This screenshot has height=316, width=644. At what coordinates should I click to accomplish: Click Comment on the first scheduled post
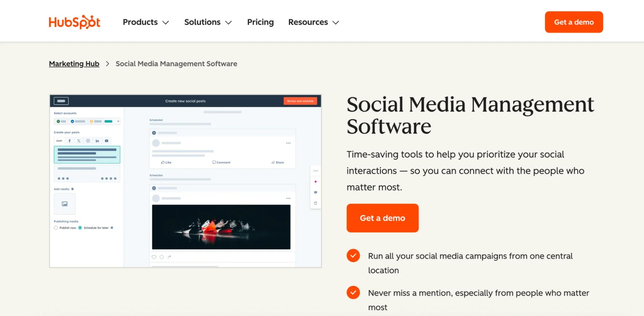coord(221,162)
